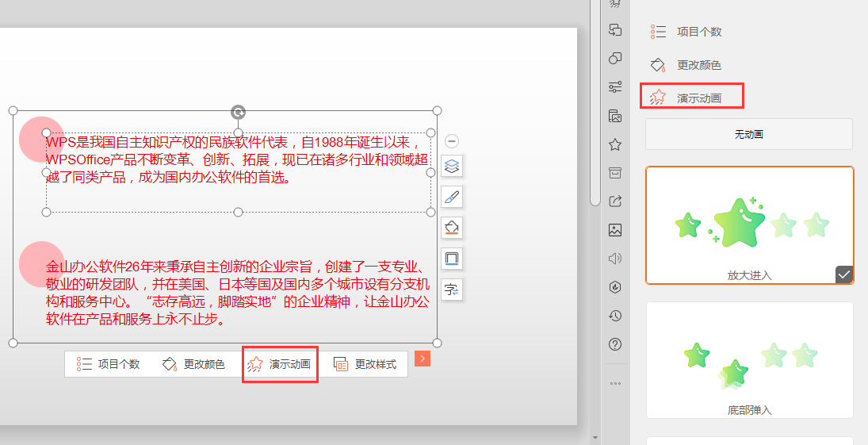Click the fill color bucket floating icon
Screen dimensions: 868x445
click(x=452, y=228)
